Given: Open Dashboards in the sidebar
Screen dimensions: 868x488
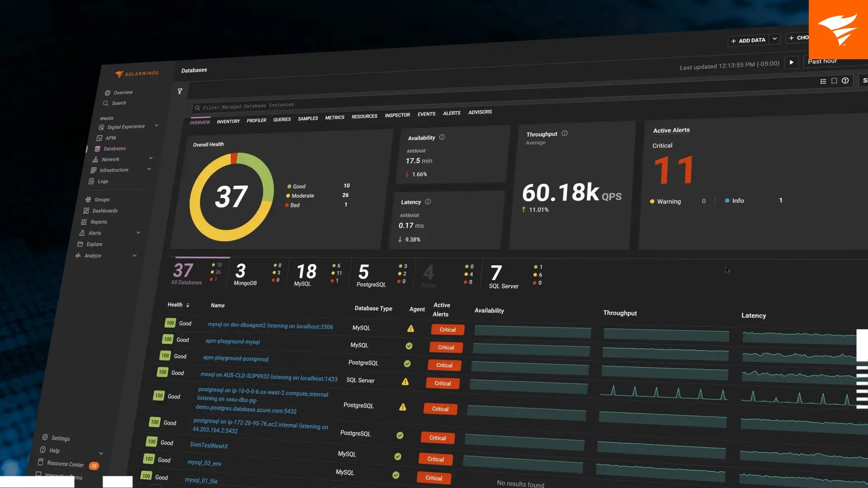Looking at the screenshot, I should tap(100, 211).
